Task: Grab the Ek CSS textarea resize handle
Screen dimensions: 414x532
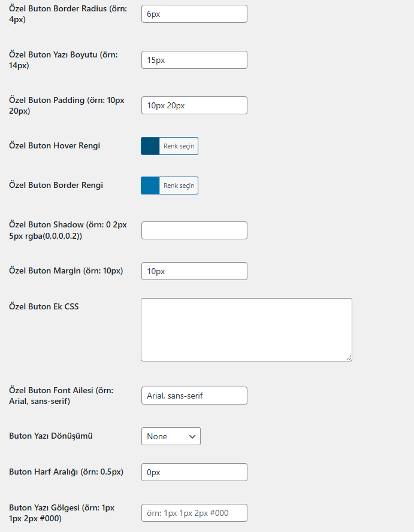Action: (349, 358)
